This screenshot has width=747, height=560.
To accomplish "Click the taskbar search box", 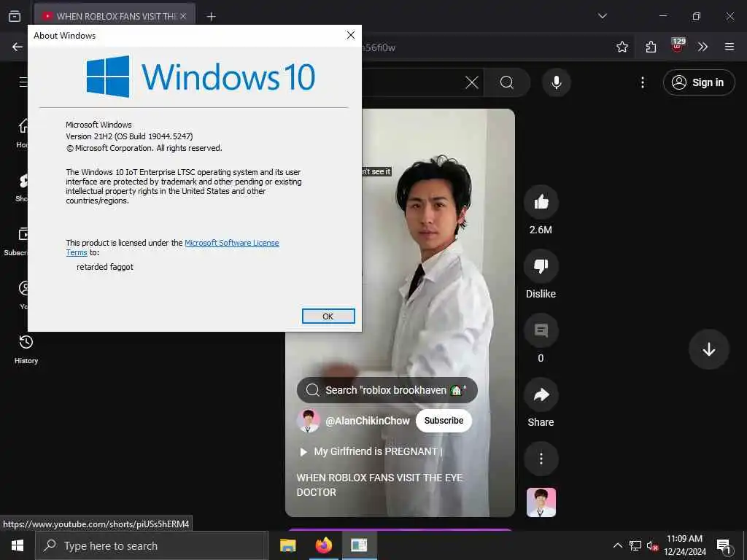I will point(151,545).
